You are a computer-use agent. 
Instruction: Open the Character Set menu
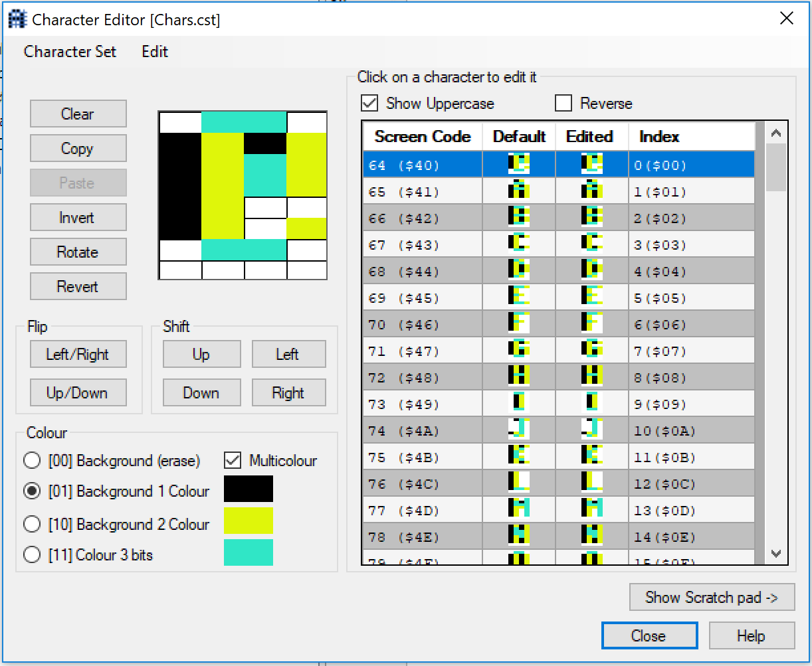pos(70,52)
